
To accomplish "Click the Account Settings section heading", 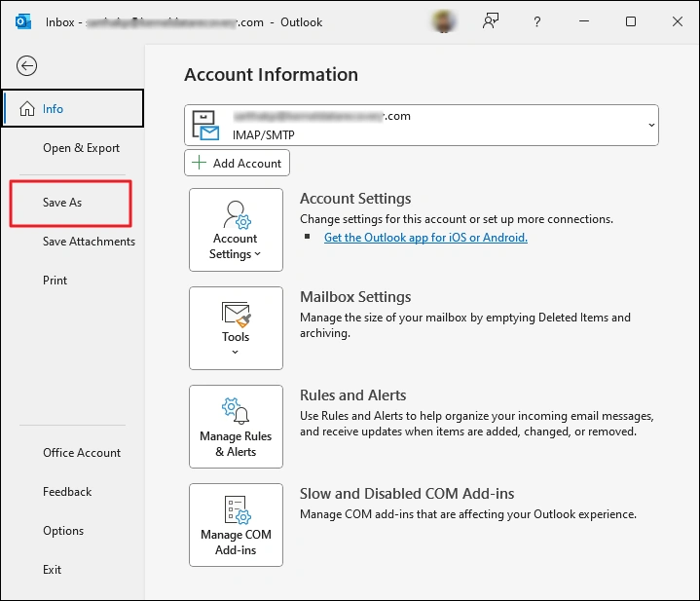I will [x=355, y=199].
